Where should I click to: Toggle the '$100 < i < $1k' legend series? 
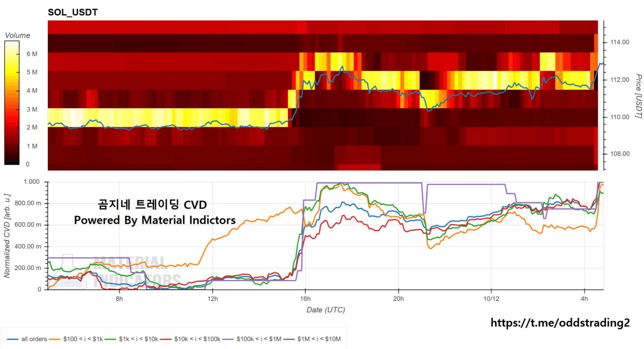(x=75, y=339)
